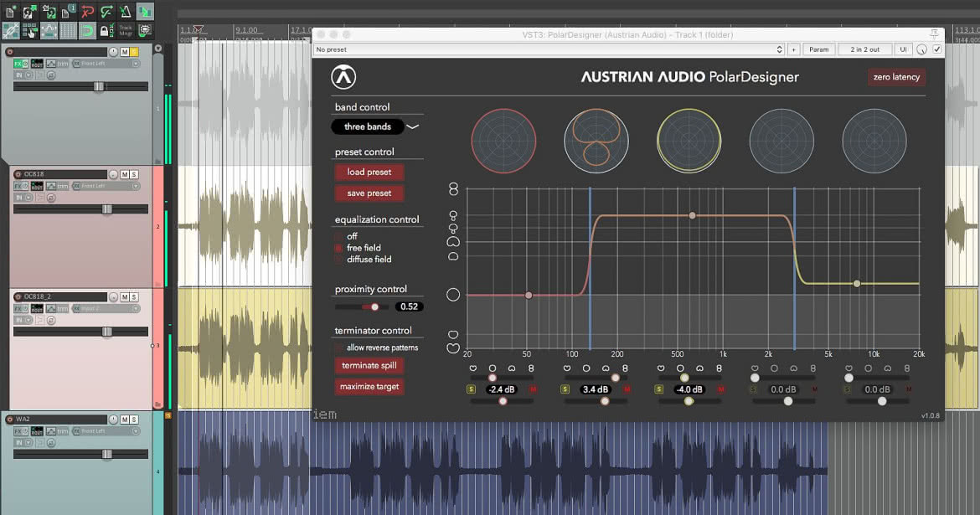This screenshot has width=980, height=515.
Task: Arm record on the OC818_2 track
Action: (x=18, y=297)
